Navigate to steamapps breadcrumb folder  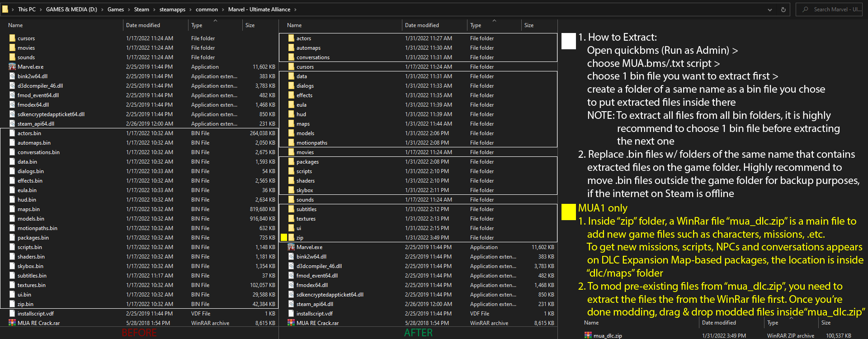click(172, 9)
